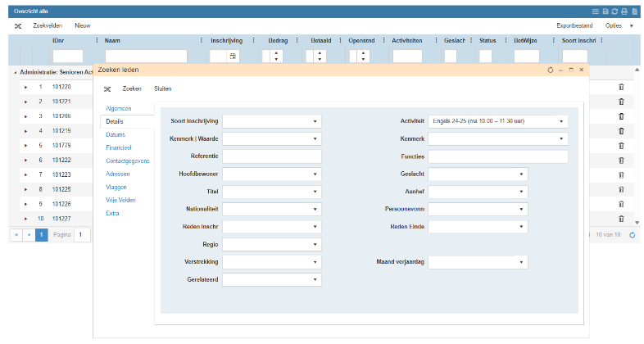The image size is (644, 344).
Task: Collapse the Administratie: Senioren group
Action: (13, 72)
